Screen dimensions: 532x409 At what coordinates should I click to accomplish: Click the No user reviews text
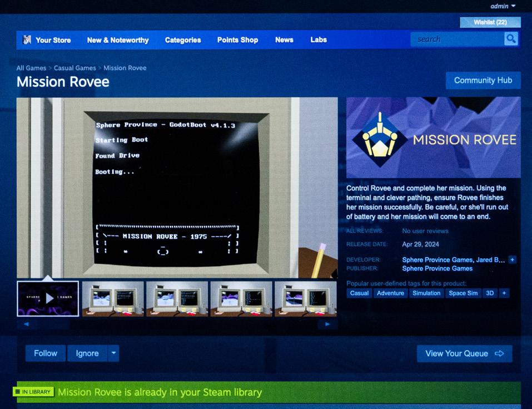425,231
